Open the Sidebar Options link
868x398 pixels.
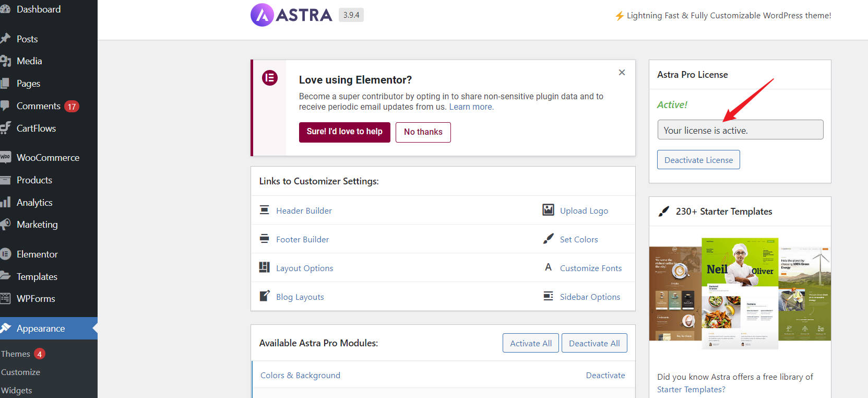(590, 297)
